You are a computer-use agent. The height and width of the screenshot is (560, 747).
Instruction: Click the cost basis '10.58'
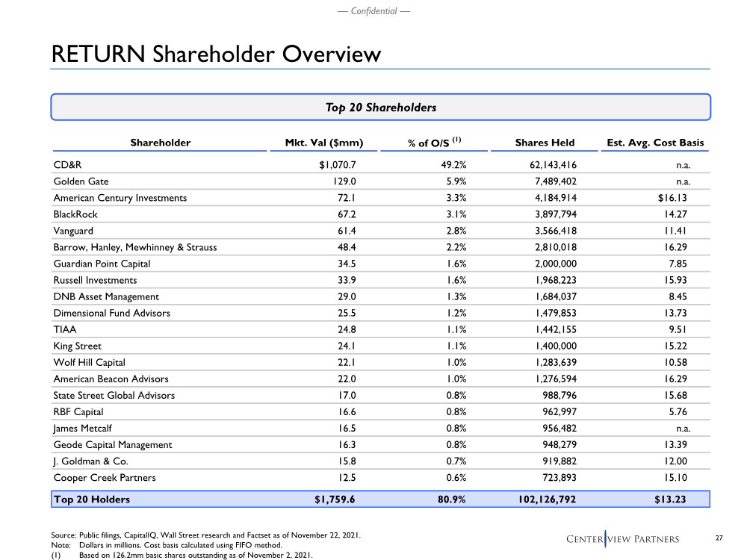[675, 362]
